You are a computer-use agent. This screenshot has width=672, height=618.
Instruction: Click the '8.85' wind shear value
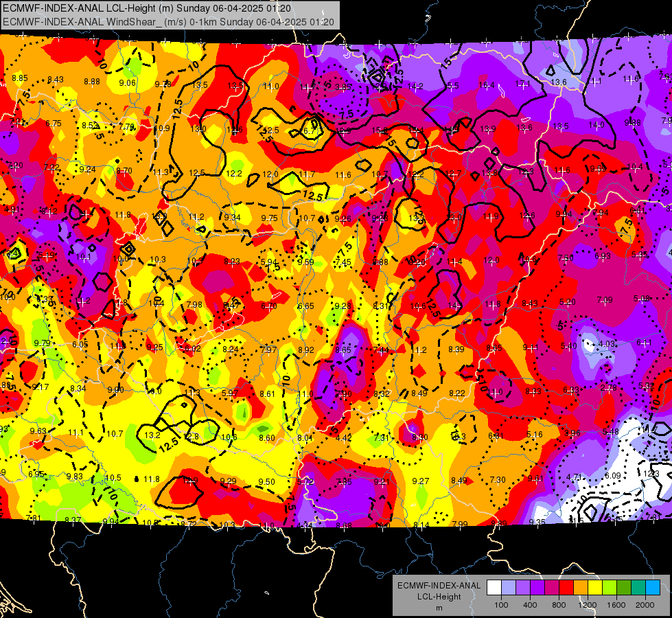click(x=20, y=78)
